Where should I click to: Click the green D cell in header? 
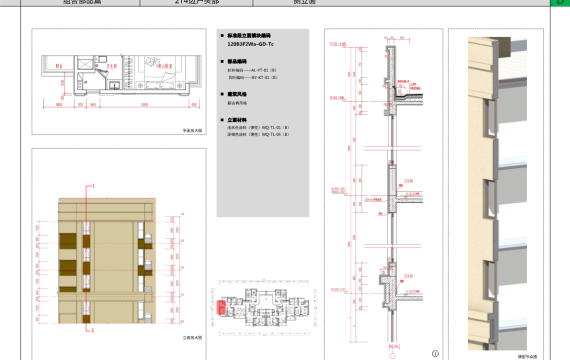pos(560,3)
